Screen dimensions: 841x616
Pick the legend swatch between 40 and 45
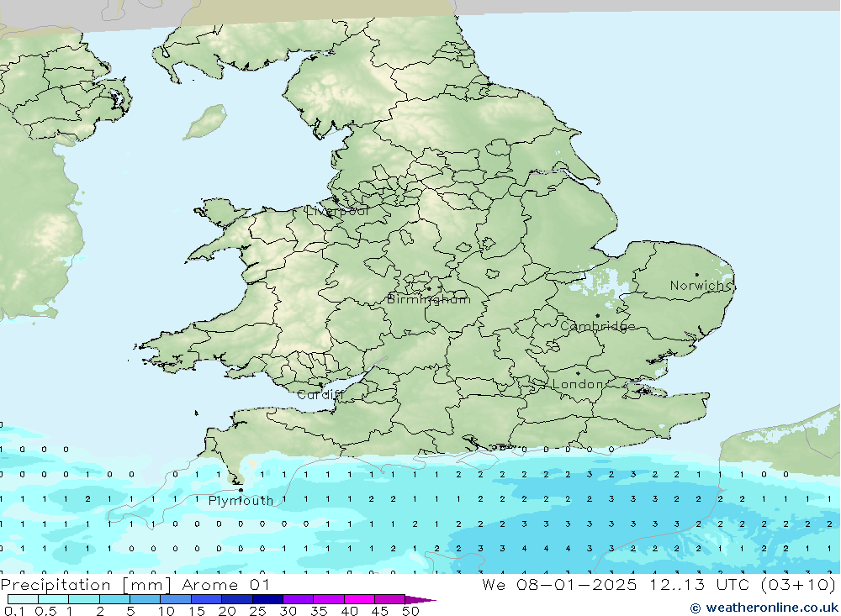point(359,599)
